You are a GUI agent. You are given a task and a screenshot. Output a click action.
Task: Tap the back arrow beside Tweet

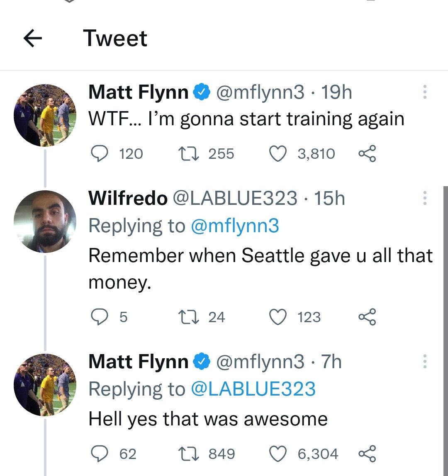coord(33,39)
